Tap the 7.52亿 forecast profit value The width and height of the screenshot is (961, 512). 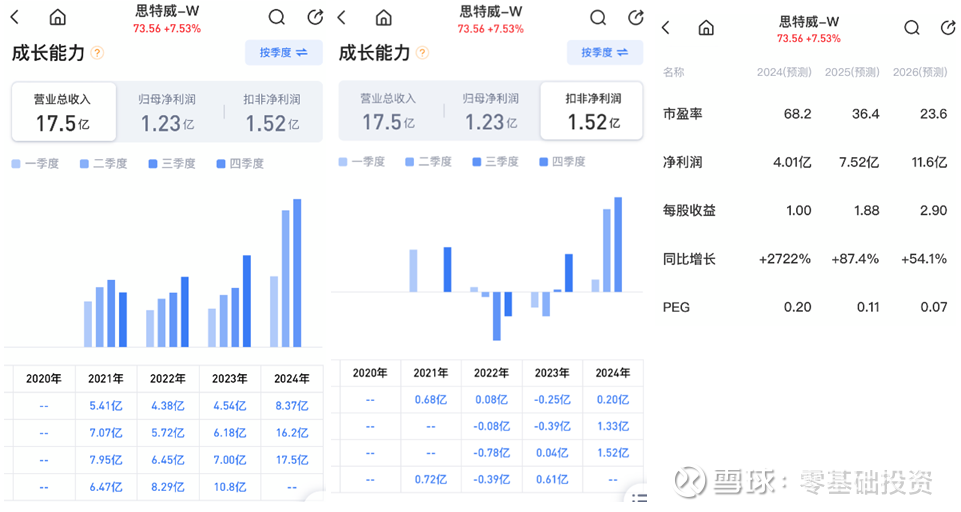coord(859,162)
